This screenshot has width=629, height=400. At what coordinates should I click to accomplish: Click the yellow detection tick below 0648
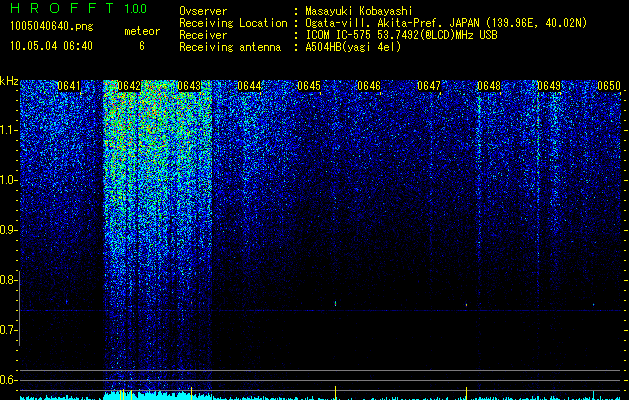(x=467, y=392)
